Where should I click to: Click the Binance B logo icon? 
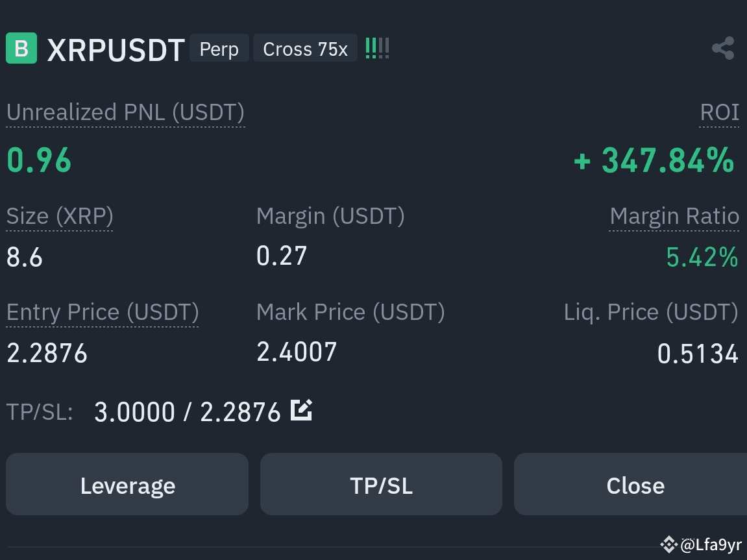tap(21, 48)
